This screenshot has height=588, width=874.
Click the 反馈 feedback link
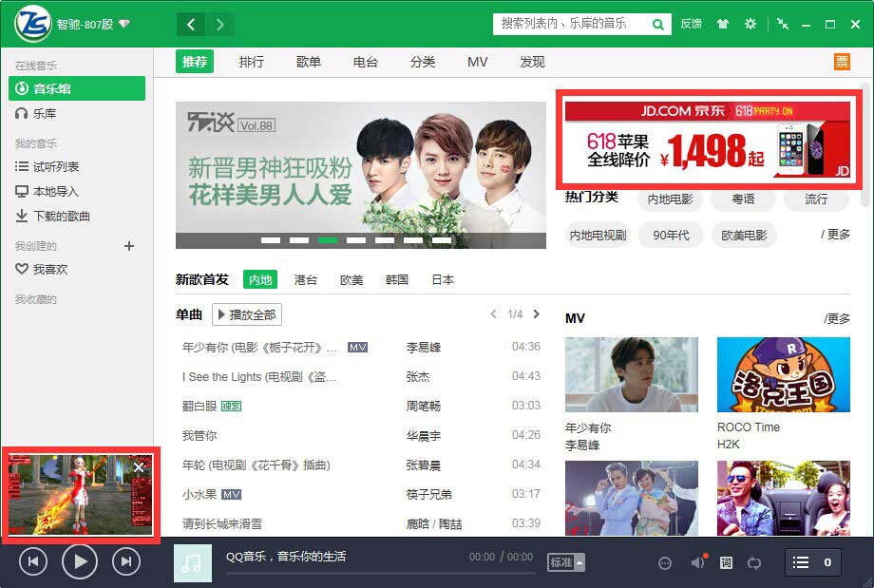coord(692,24)
